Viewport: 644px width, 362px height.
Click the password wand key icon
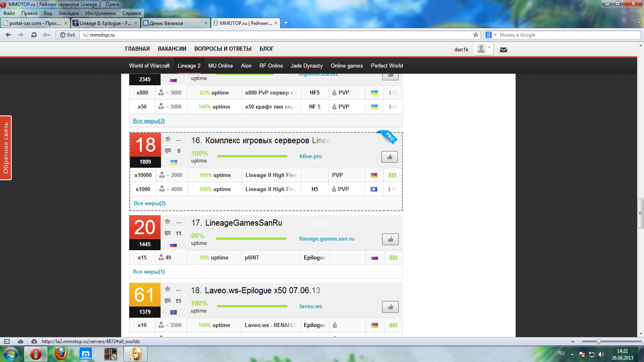[47, 35]
